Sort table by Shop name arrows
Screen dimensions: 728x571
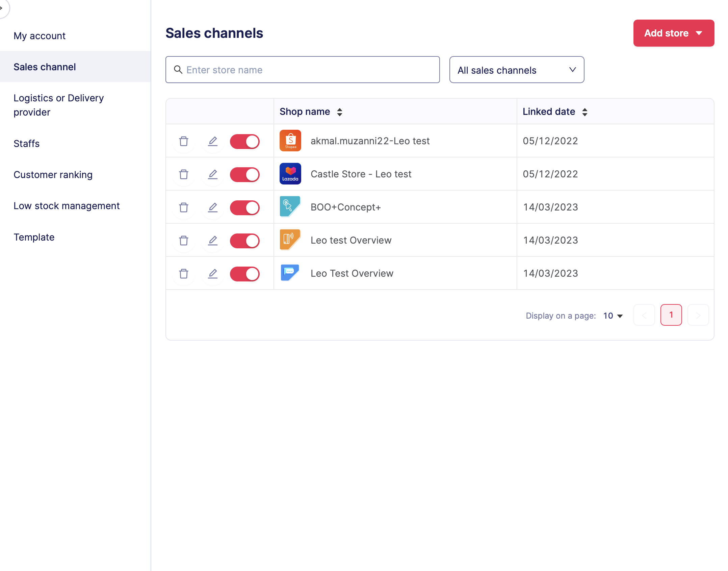point(340,112)
